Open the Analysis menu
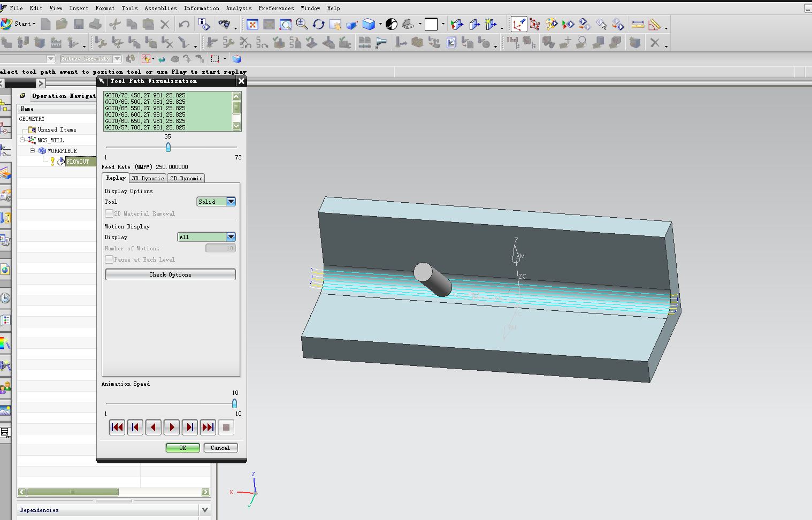Viewport: 812px width, 520px height. click(239, 8)
